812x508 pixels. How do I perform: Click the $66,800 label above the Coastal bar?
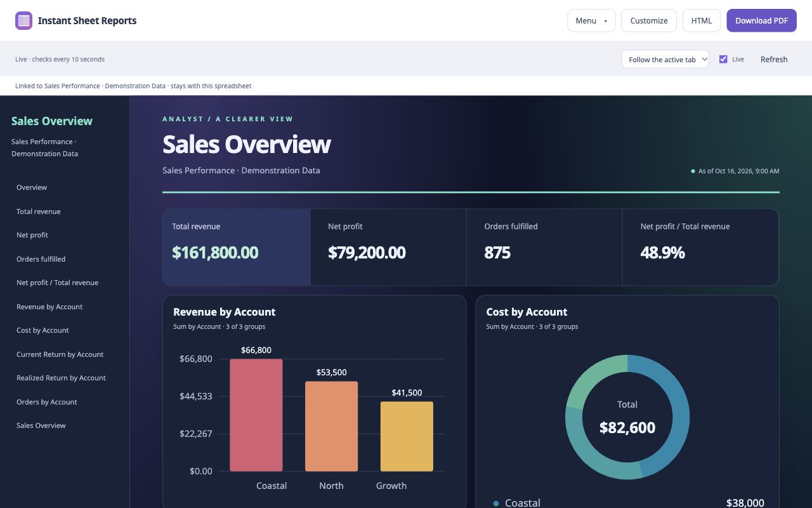tap(256, 350)
